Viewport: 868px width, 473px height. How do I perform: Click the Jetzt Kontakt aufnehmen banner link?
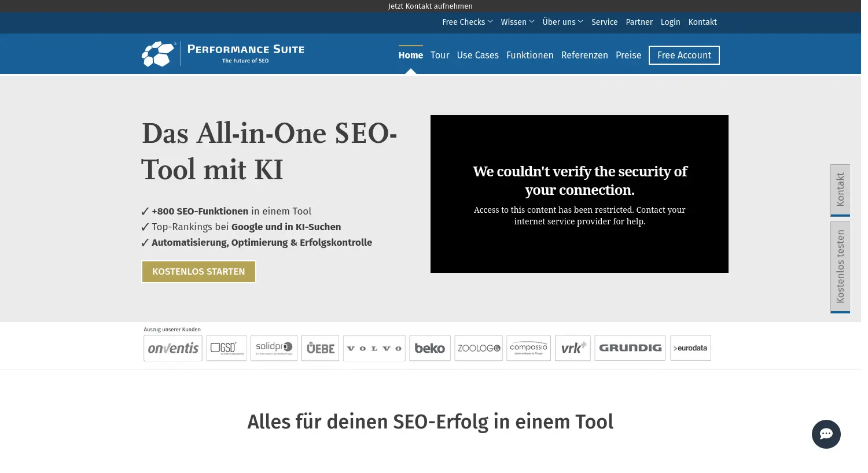click(x=431, y=6)
